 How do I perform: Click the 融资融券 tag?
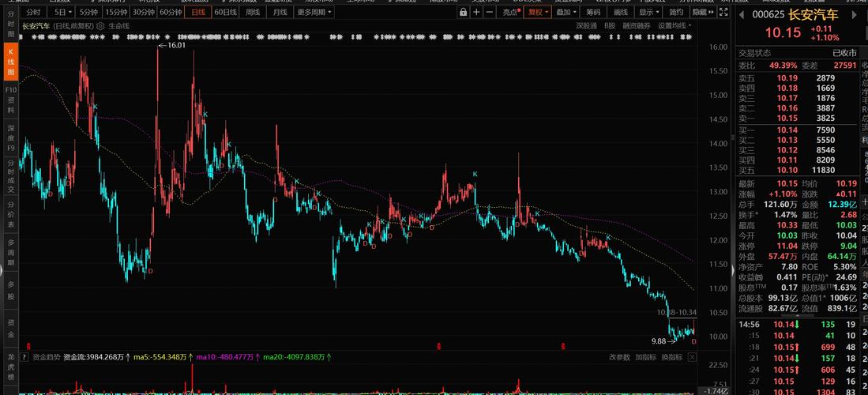(637, 25)
